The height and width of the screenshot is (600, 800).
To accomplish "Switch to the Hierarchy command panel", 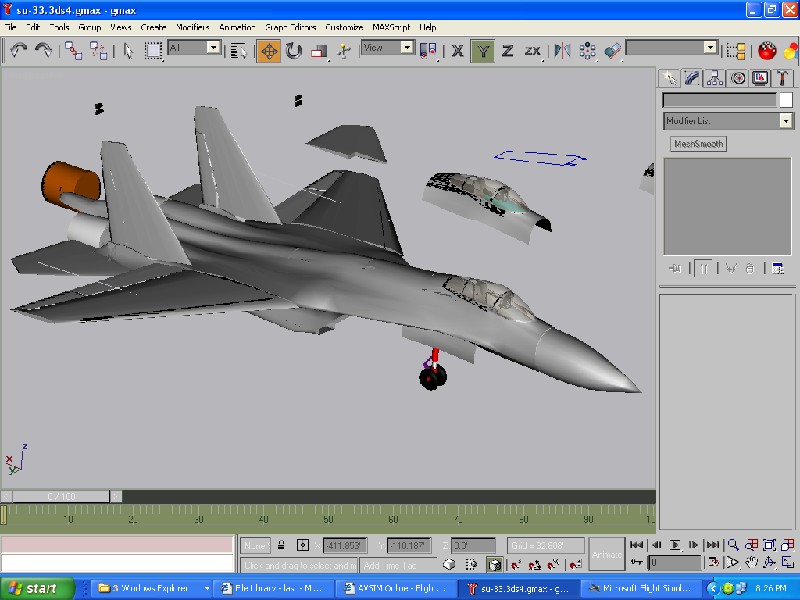I will (715, 78).
